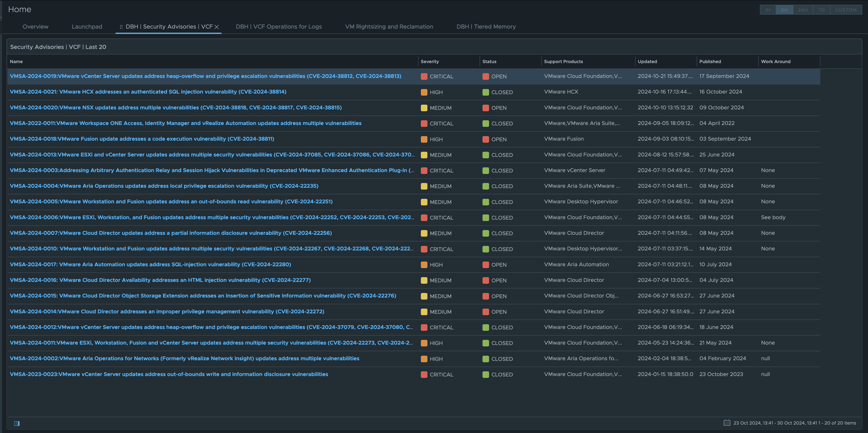The image size is (868, 433).
Task: Close the DBH Security Advisories VCF tab
Action: click(217, 27)
